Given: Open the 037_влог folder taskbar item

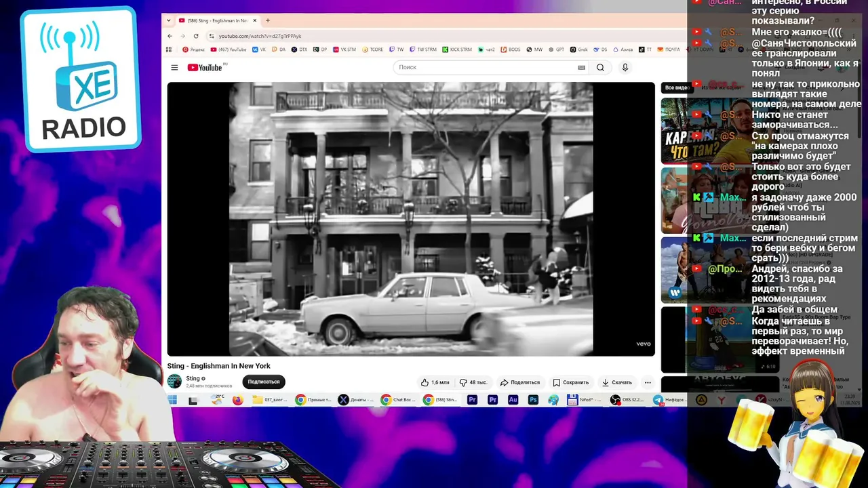Looking at the screenshot, I should click(x=270, y=400).
